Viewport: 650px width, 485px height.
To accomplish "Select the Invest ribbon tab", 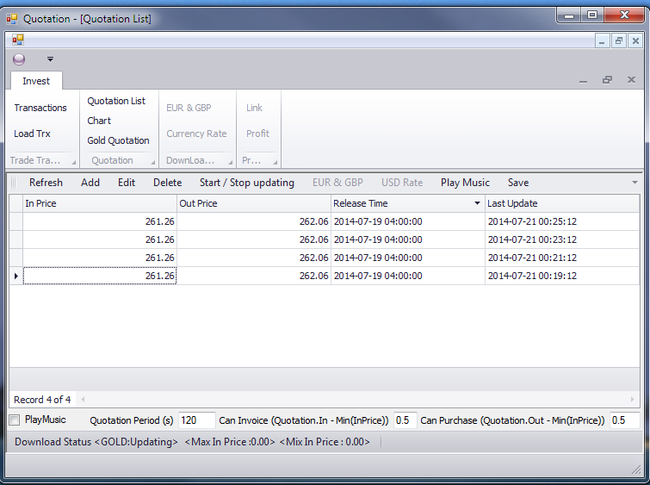I will [36, 81].
